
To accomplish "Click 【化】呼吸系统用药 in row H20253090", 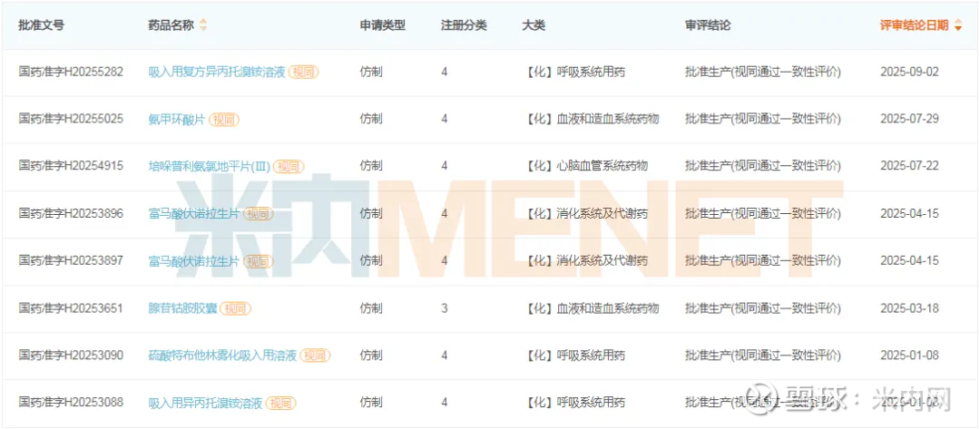I will 573,356.
